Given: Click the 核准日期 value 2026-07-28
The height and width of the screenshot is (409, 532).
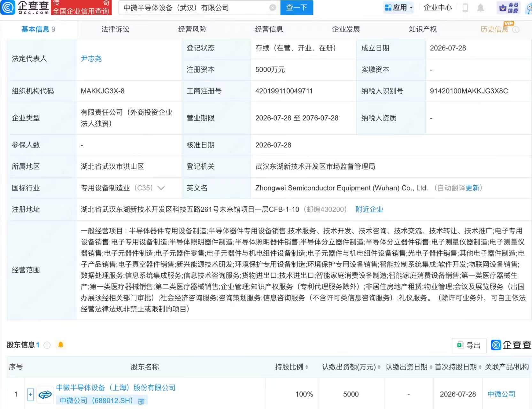Looking at the screenshot, I should coord(273,145).
